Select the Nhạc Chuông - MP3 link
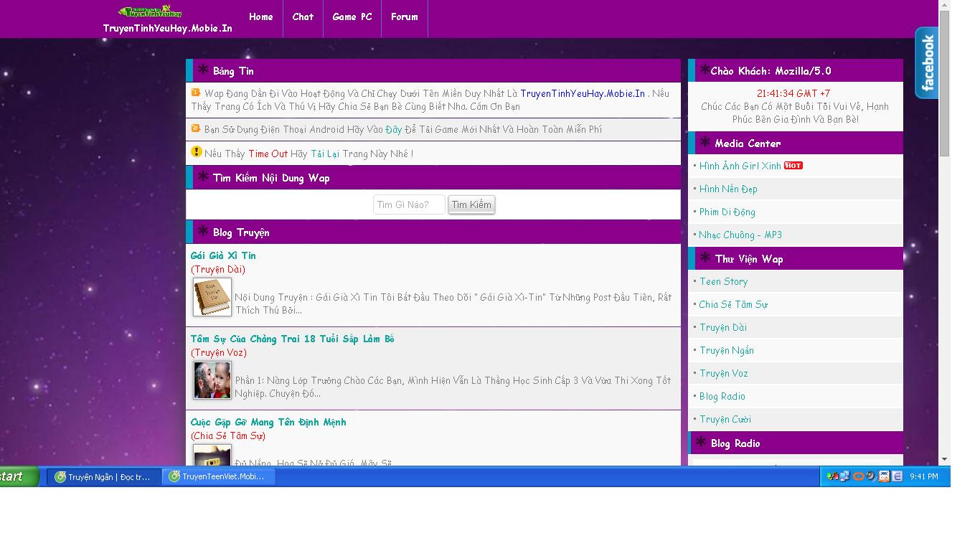This screenshot has width=980, height=551. point(740,235)
